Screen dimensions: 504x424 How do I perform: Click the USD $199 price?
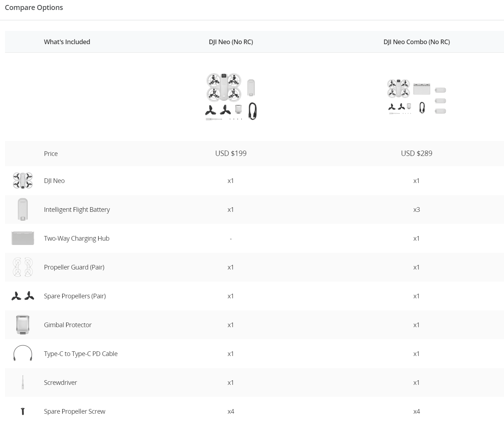pyautogui.click(x=231, y=153)
